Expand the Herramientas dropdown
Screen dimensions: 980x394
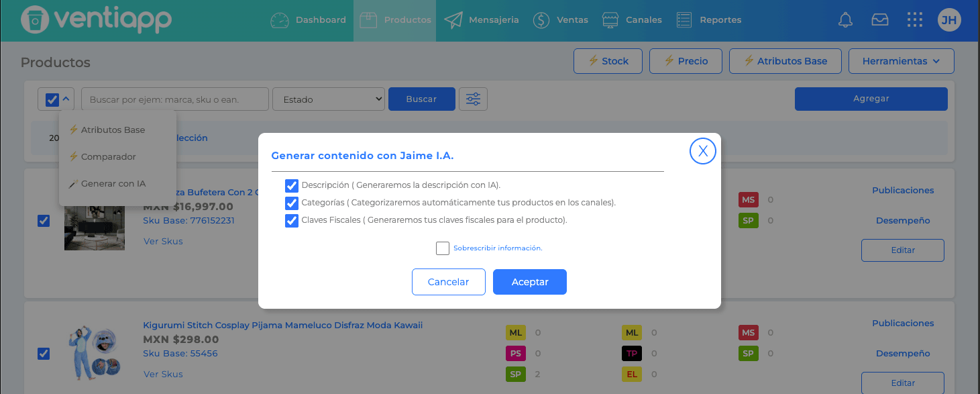click(x=901, y=61)
